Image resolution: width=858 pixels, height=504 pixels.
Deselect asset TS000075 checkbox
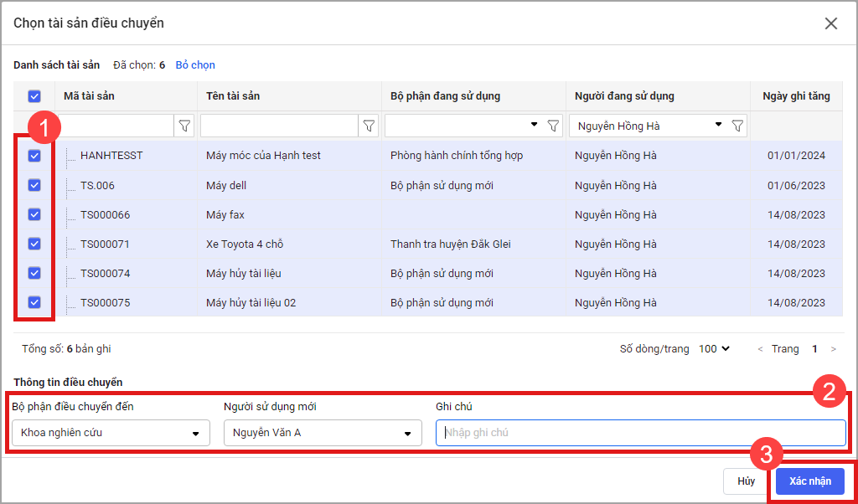tap(34, 303)
